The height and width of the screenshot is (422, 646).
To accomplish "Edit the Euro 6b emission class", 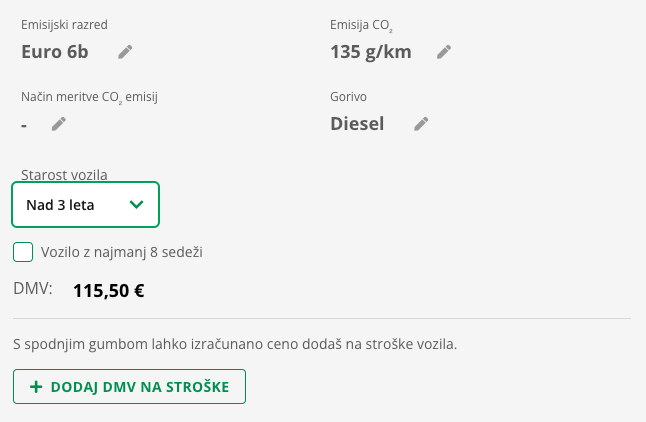I will (x=125, y=52).
